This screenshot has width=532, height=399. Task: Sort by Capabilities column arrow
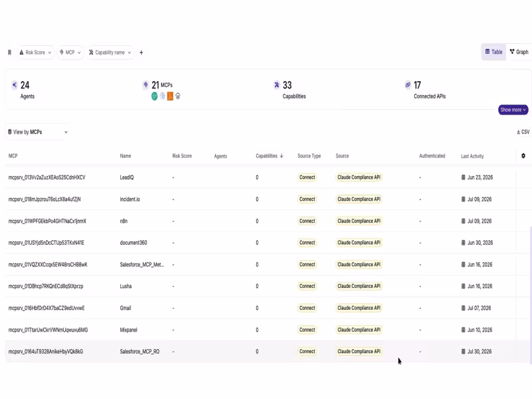[x=281, y=156]
